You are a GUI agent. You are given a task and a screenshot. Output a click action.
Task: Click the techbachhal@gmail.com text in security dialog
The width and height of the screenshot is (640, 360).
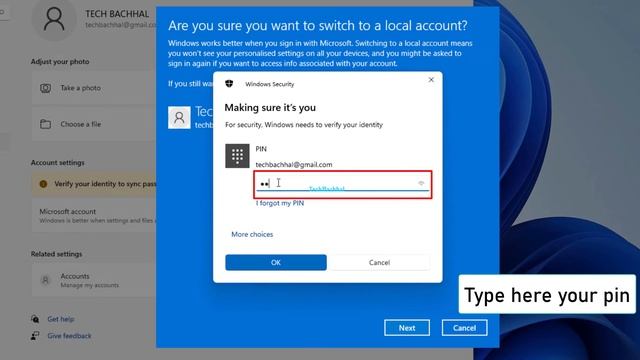(294, 164)
